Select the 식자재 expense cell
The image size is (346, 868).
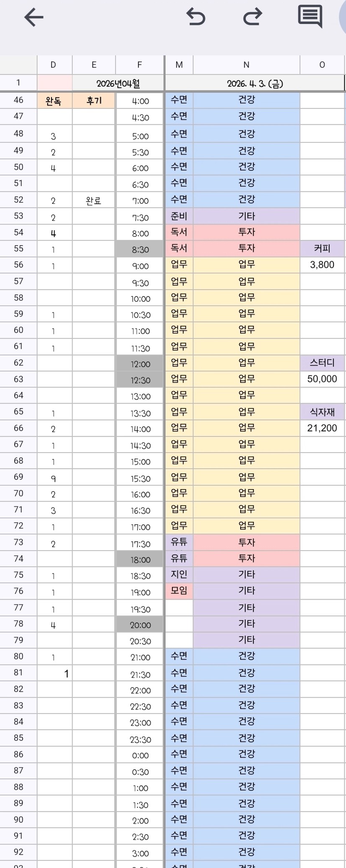click(x=322, y=412)
